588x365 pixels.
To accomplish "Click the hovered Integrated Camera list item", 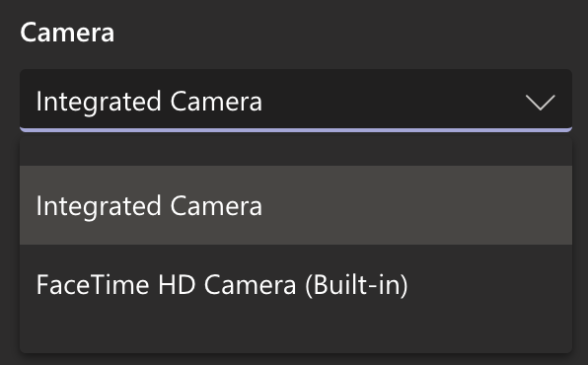I will (296, 205).
